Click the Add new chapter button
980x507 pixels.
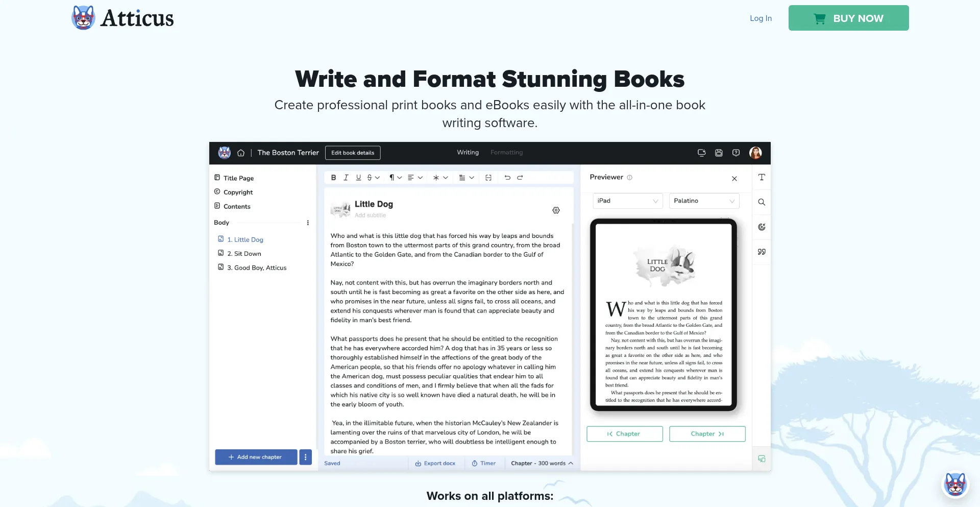pos(256,457)
